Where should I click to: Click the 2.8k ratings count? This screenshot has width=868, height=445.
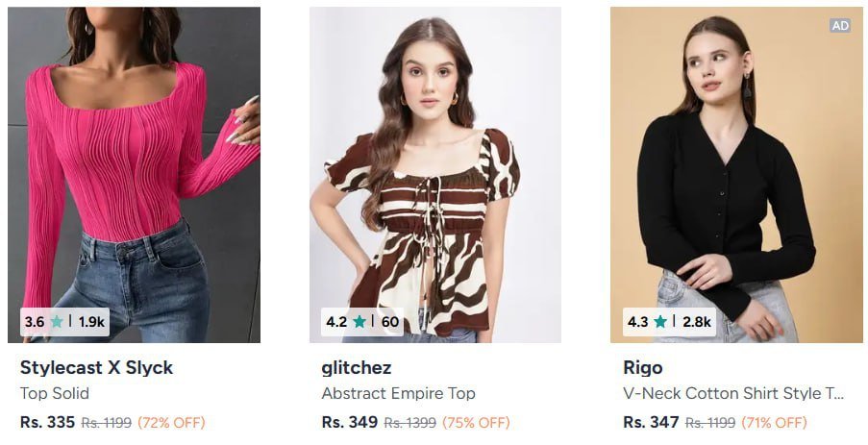pyautogui.click(x=696, y=322)
